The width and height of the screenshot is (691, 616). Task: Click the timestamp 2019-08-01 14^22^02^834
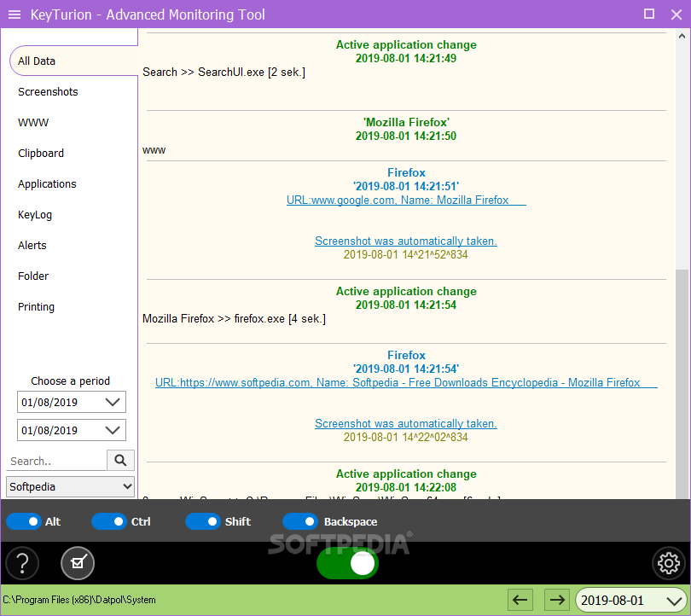tap(406, 437)
